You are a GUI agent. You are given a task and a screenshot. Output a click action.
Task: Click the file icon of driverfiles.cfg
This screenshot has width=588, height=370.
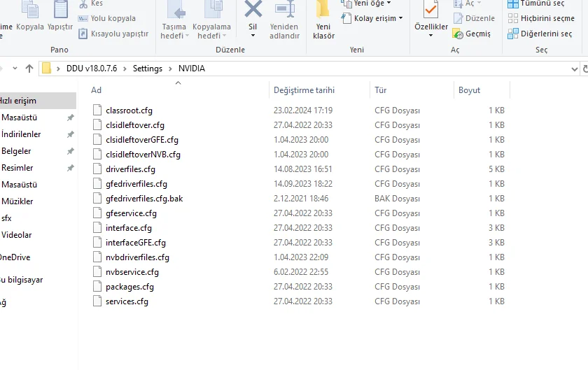pyautogui.click(x=97, y=169)
